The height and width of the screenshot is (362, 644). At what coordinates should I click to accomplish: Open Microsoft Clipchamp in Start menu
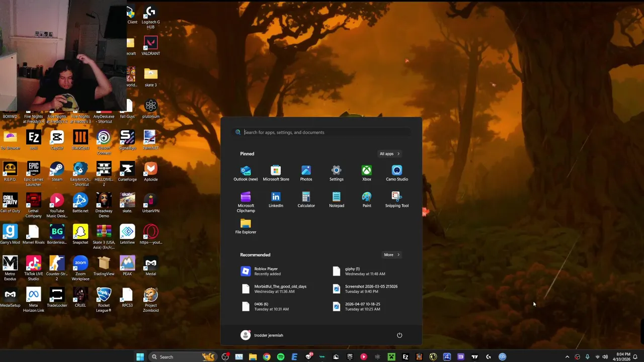(x=246, y=202)
